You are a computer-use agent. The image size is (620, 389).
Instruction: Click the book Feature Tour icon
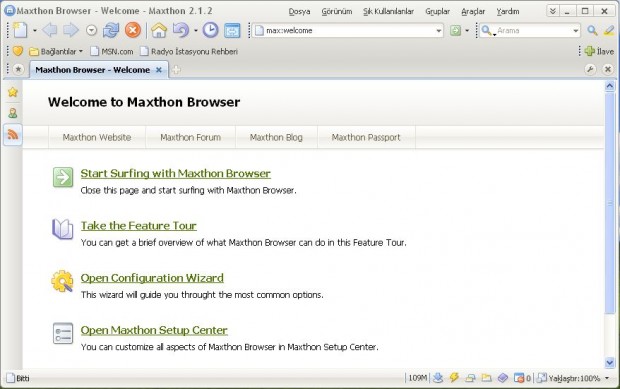(63, 229)
